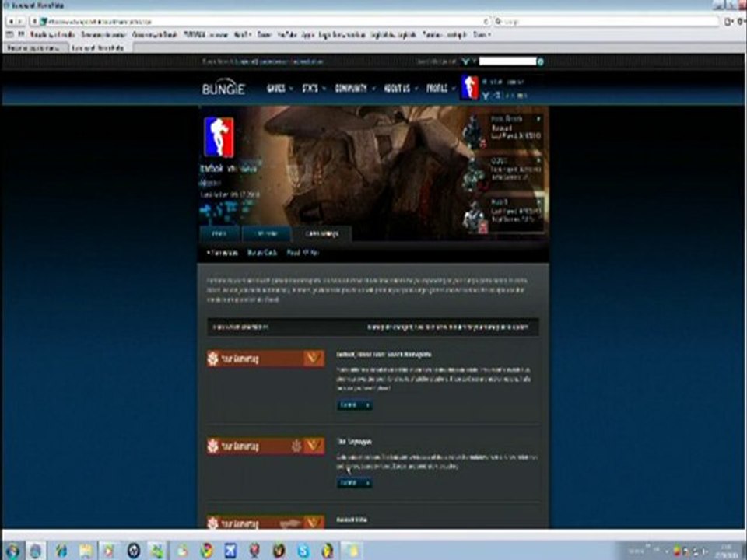Click the large profile avatar on banner

pos(219,137)
